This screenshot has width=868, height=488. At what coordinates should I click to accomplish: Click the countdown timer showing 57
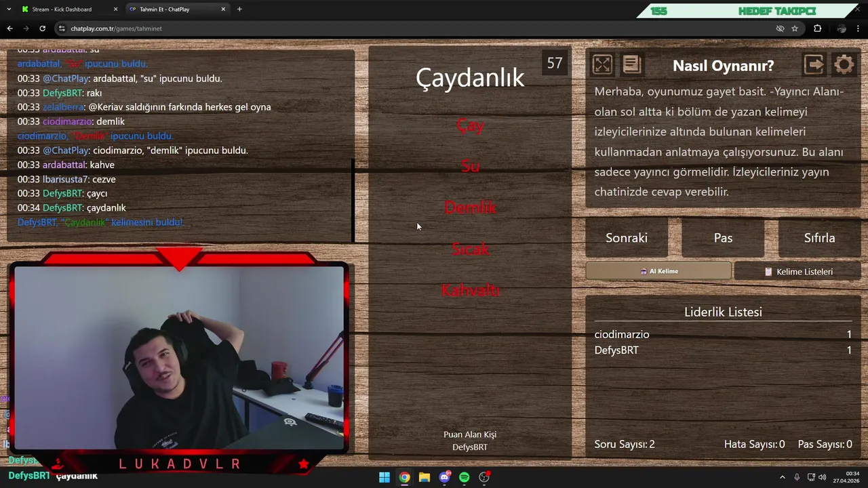click(555, 63)
